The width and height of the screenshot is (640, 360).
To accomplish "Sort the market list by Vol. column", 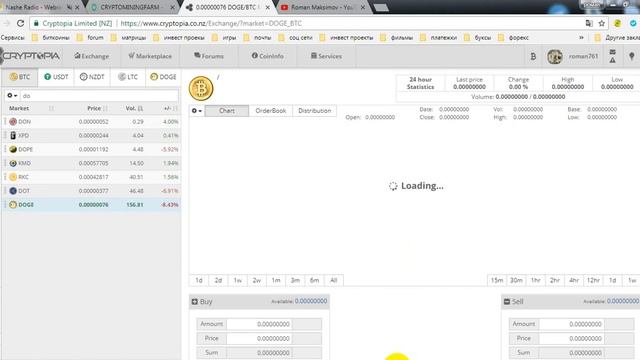I will pyautogui.click(x=134, y=108).
